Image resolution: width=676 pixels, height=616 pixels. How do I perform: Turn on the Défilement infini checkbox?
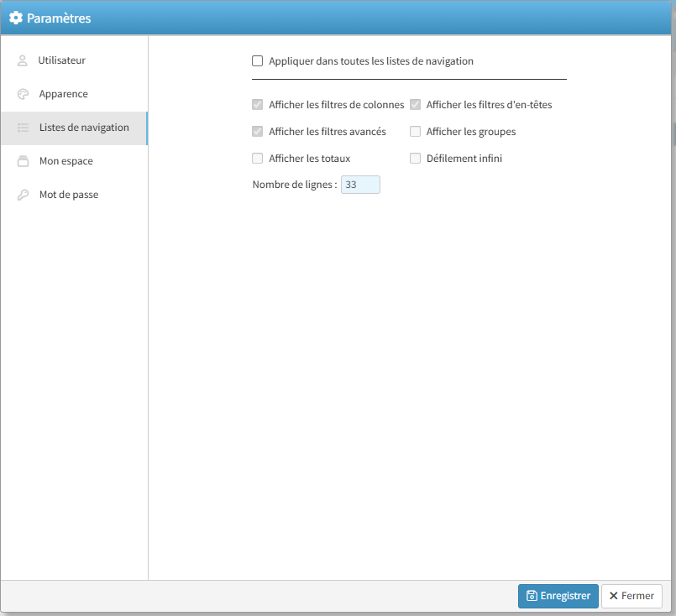coord(415,158)
